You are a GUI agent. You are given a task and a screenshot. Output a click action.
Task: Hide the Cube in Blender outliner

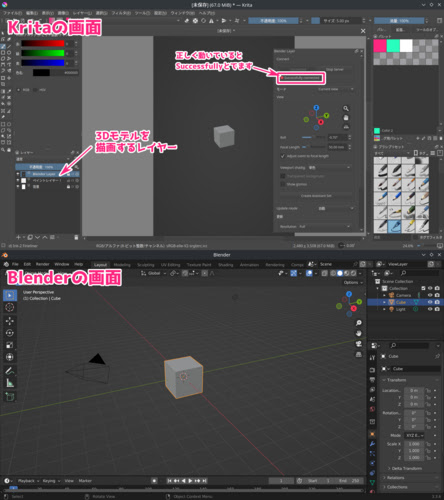coord(430,302)
